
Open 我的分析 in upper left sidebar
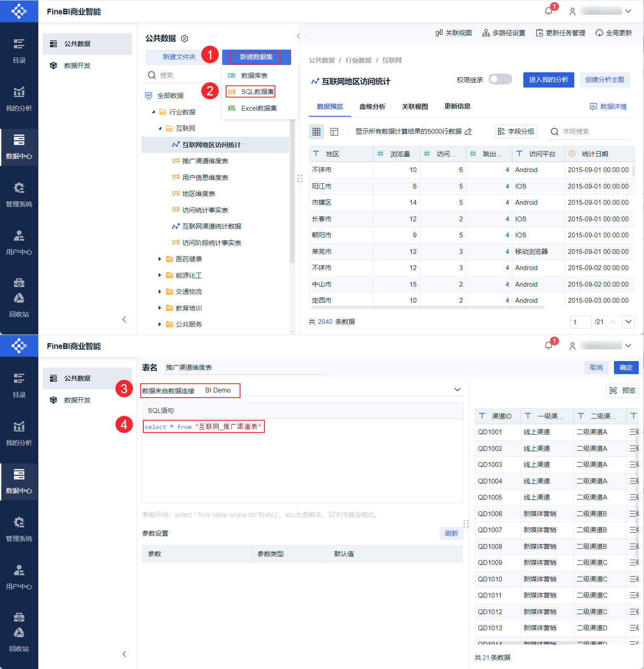(x=19, y=99)
